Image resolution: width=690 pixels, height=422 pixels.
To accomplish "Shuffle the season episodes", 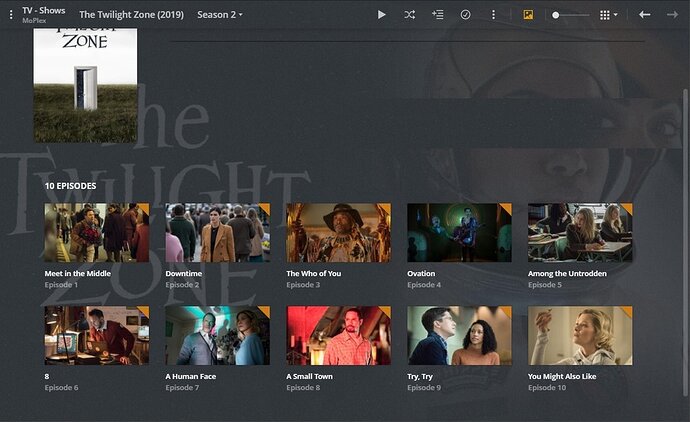I will click(410, 15).
